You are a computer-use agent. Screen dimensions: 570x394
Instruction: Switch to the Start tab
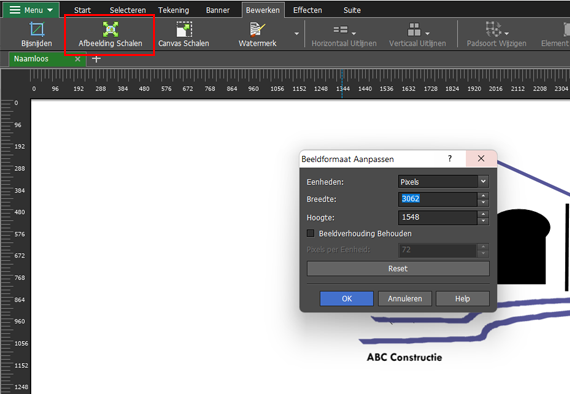(x=82, y=10)
